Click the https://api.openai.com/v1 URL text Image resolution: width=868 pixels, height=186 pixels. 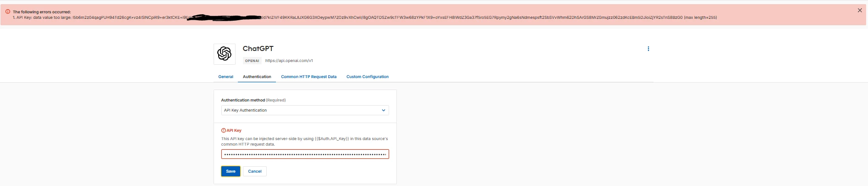pyautogui.click(x=289, y=61)
